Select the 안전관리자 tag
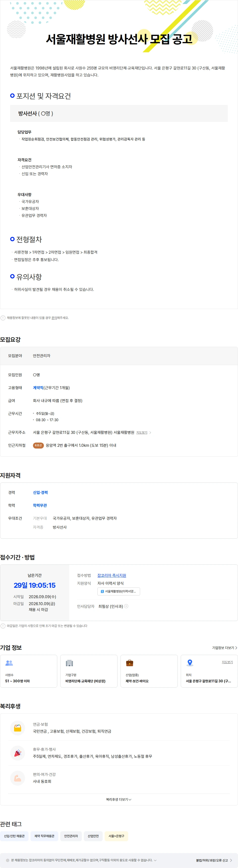This screenshot has width=238, height=868. pos(71,836)
